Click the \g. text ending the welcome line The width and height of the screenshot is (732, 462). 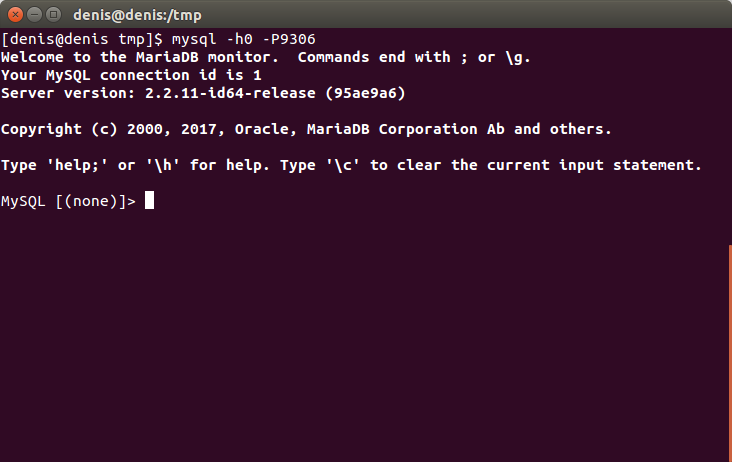point(518,57)
